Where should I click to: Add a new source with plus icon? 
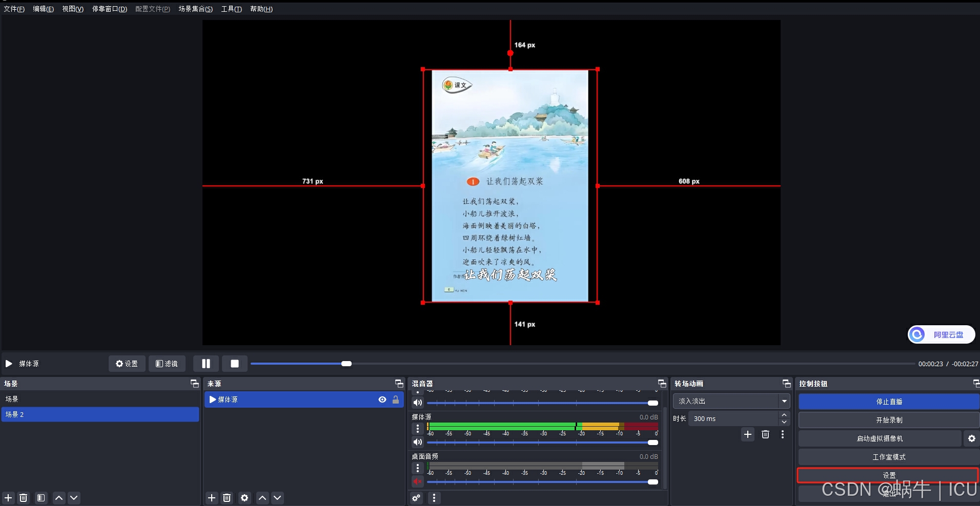tap(211, 497)
